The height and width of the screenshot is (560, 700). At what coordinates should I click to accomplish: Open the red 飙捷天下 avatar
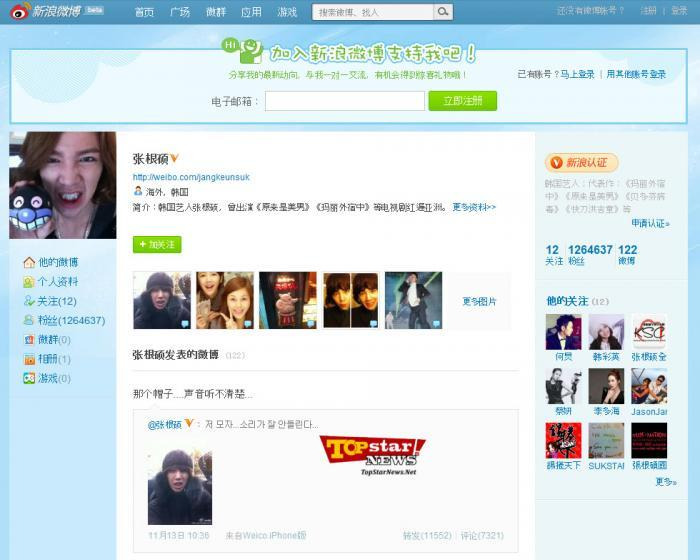563,440
